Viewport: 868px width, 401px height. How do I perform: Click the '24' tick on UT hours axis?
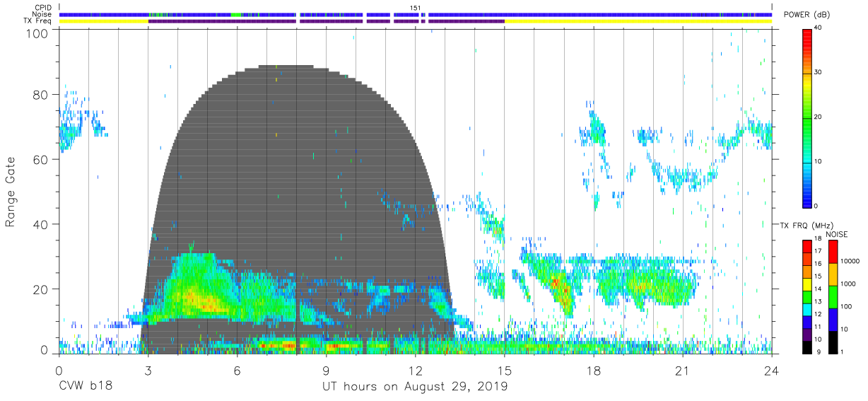tap(772, 370)
